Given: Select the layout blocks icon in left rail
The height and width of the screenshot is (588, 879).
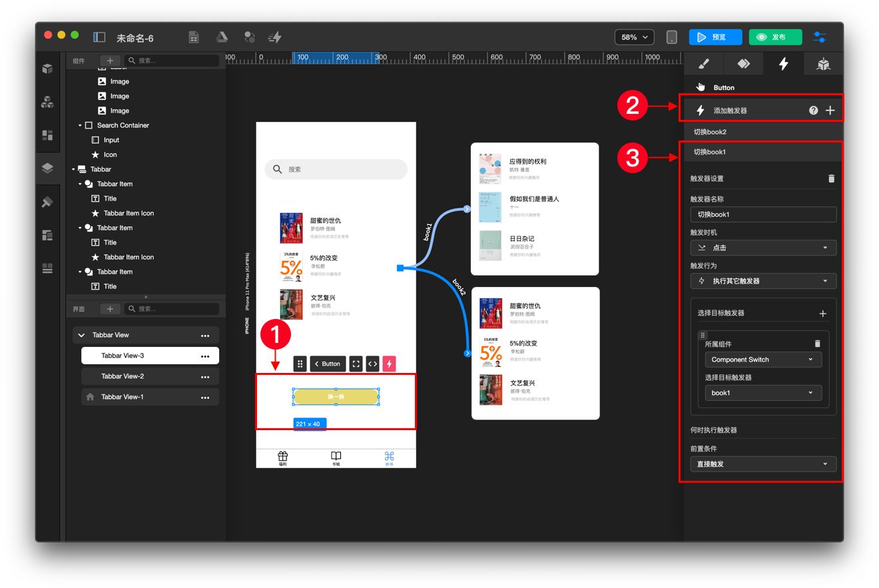Looking at the screenshot, I should pos(47,135).
